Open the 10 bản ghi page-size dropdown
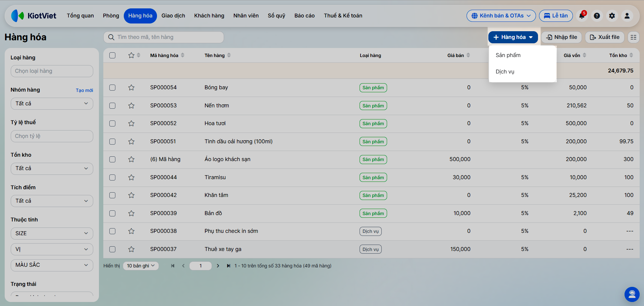The width and height of the screenshot is (644, 306). pos(141,266)
